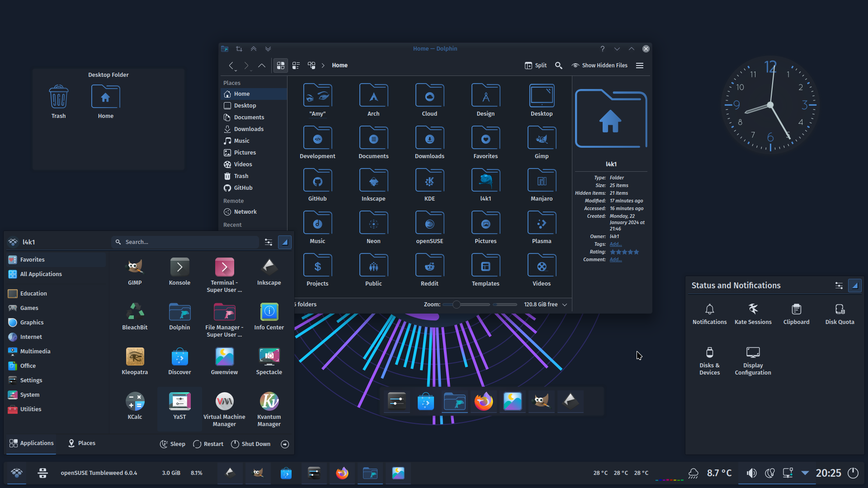Open Display Configuration widget
This screenshot has width=868, height=488.
[753, 361]
